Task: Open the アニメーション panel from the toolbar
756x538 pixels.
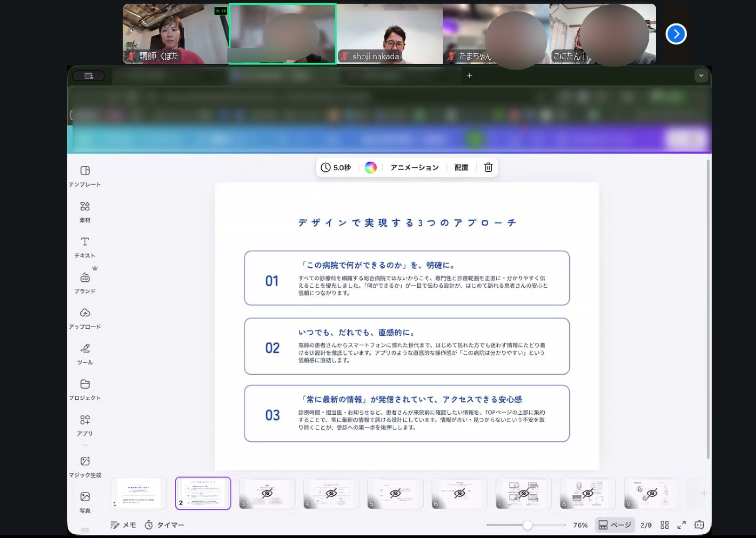Action: pos(414,167)
